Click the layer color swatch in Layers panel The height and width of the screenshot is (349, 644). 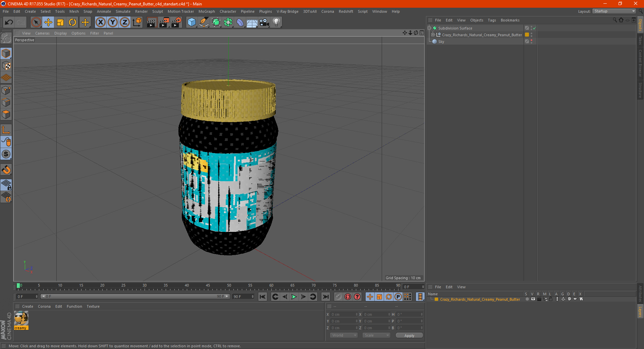click(x=436, y=299)
